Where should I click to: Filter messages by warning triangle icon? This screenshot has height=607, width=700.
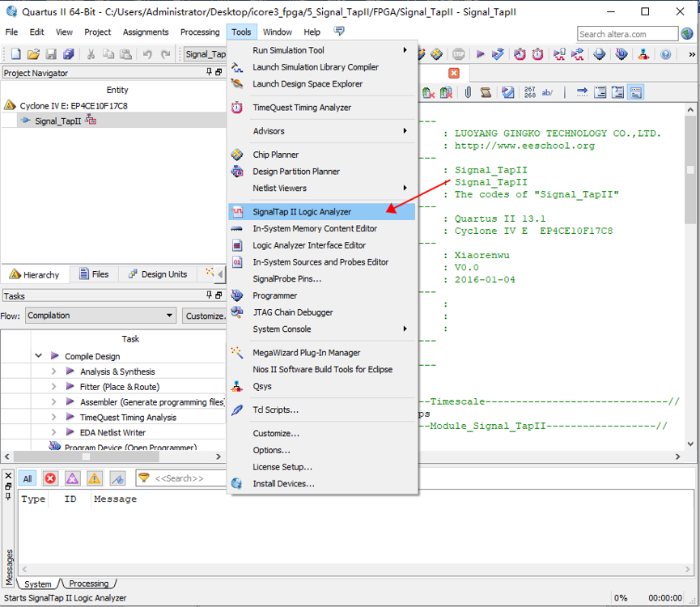pos(95,478)
